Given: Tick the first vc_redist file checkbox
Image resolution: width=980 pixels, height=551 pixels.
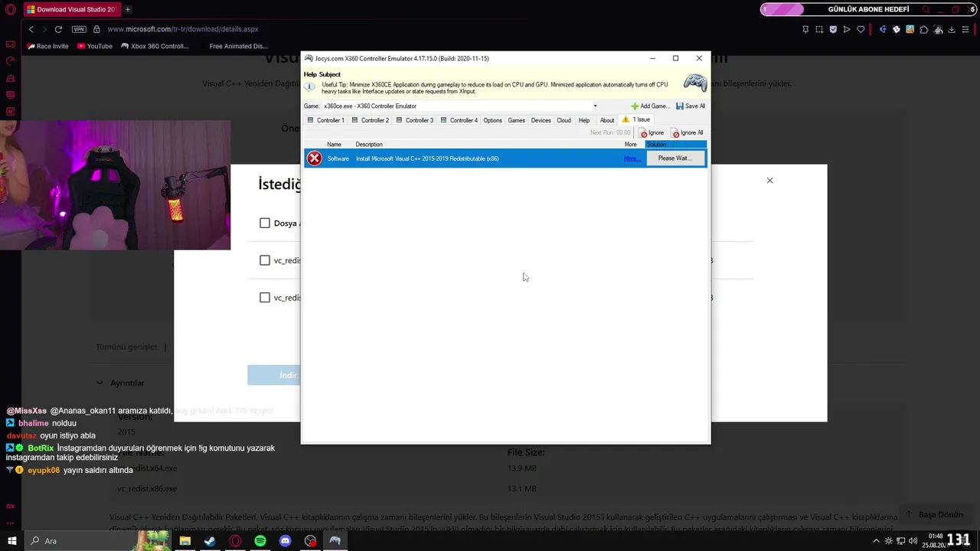Looking at the screenshot, I should point(265,260).
